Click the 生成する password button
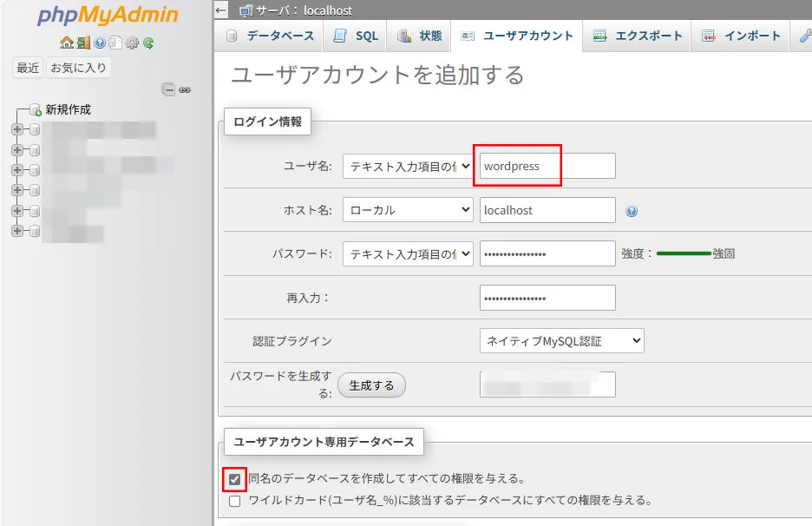Viewport: 812px width, 526px height. click(x=371, y=385)
